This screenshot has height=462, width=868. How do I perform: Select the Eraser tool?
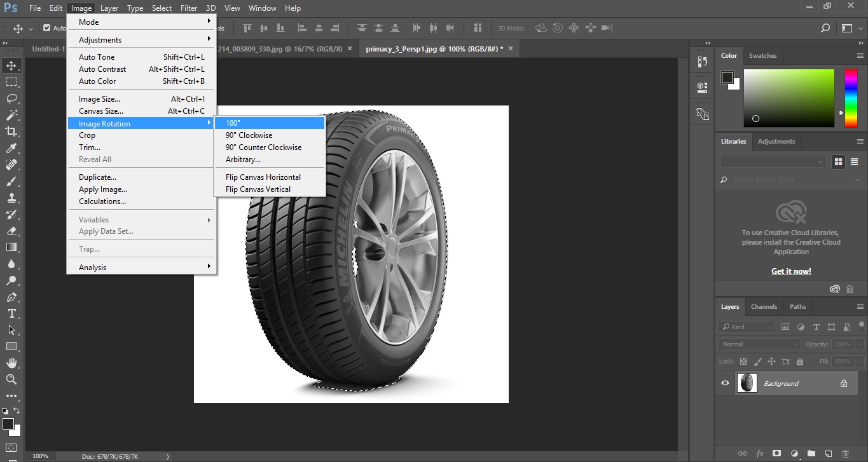pyautogui.click(x=11, y=231)
